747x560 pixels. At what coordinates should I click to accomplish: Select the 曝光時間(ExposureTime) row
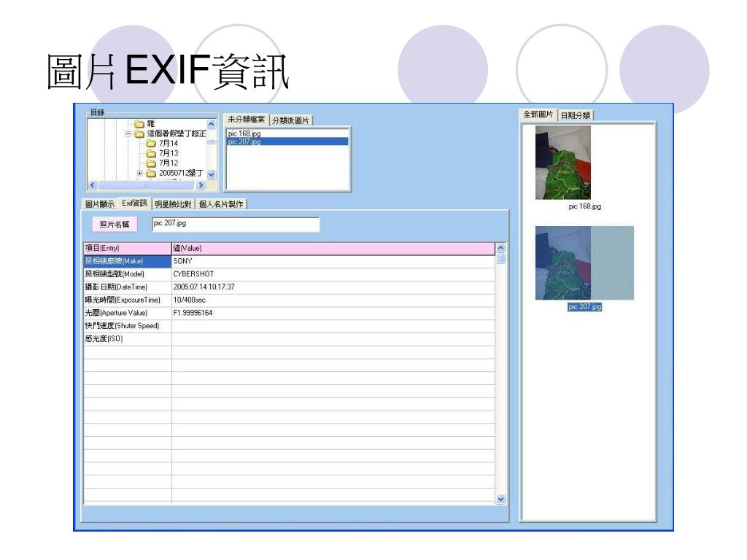[127, 300]
